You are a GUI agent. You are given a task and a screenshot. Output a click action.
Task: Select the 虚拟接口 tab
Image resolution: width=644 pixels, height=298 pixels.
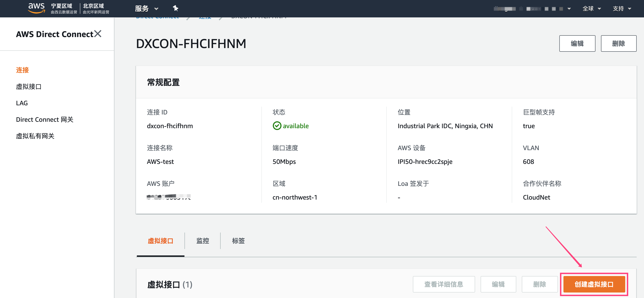point(160,241)
